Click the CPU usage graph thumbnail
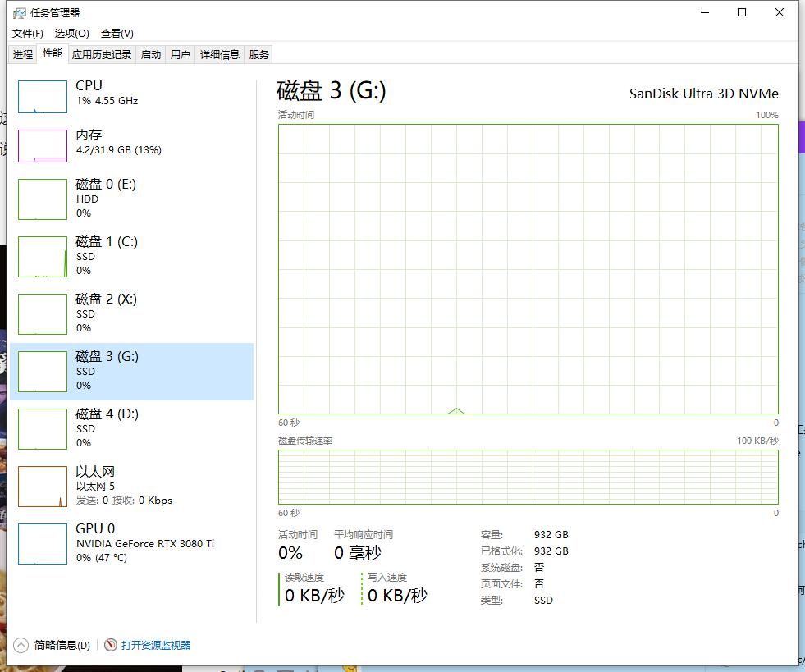Image resolution: width=805 pixels, height=672 pixels. point(43,97)
